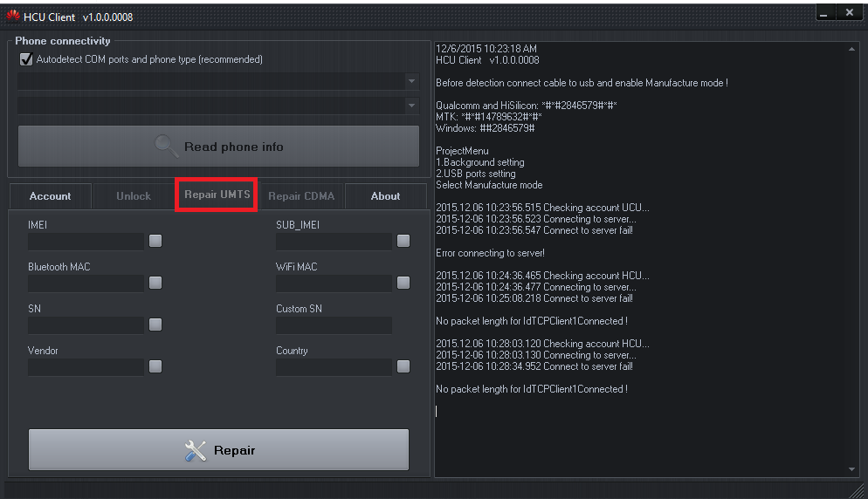This screenshot has height=499, width=868.
Task: Click the SN input field
Action: point(86,325)
